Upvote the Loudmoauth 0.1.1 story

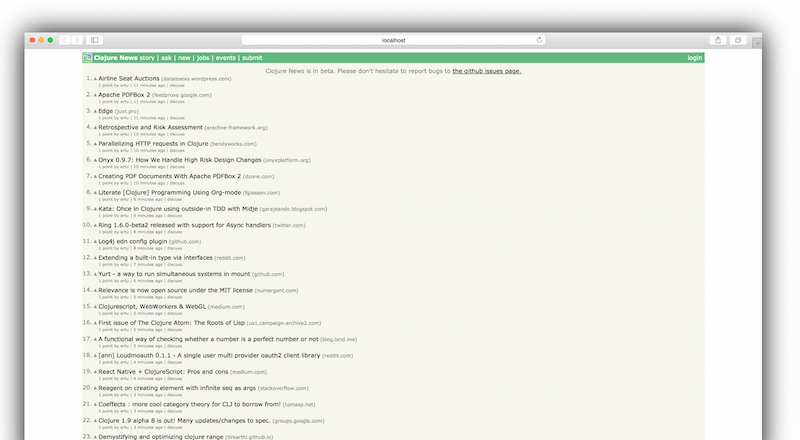point(95,357)
